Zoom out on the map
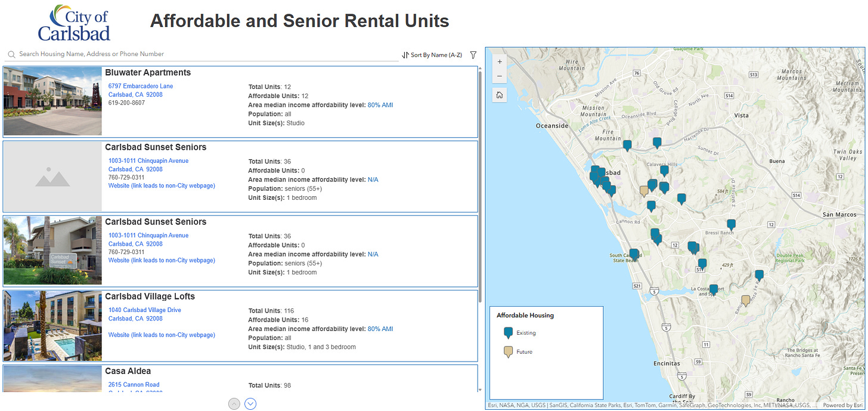The image size is (868, 411). [x=500, y=77]
